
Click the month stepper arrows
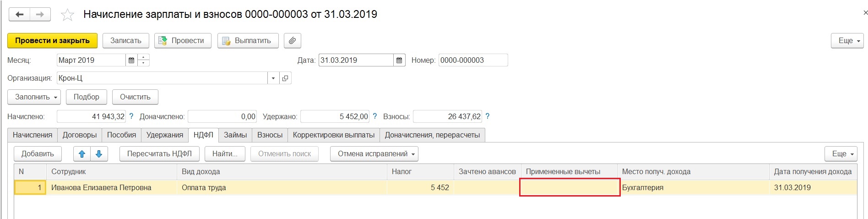(x=144, y=60)
